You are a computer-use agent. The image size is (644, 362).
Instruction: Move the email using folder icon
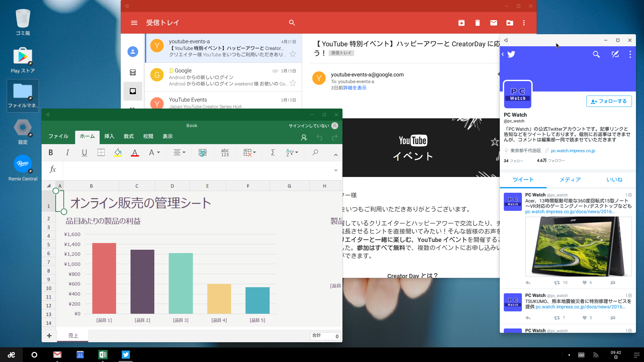click(509, 23)
